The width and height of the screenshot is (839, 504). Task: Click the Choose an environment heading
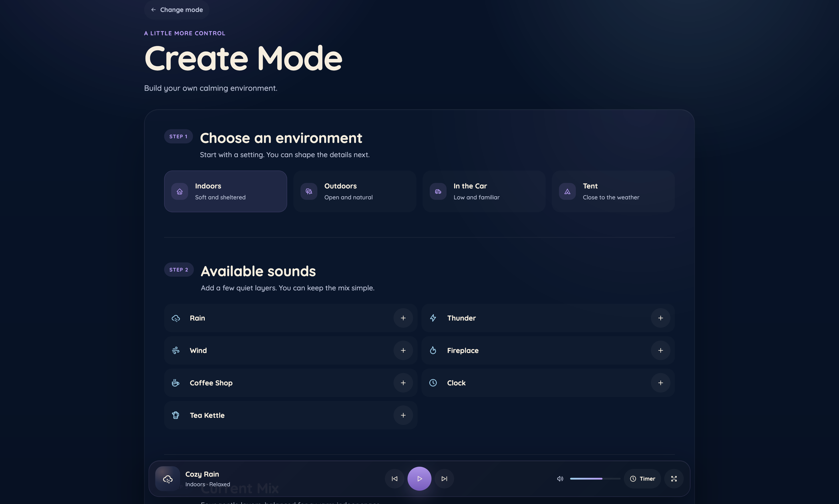point(281,138)
